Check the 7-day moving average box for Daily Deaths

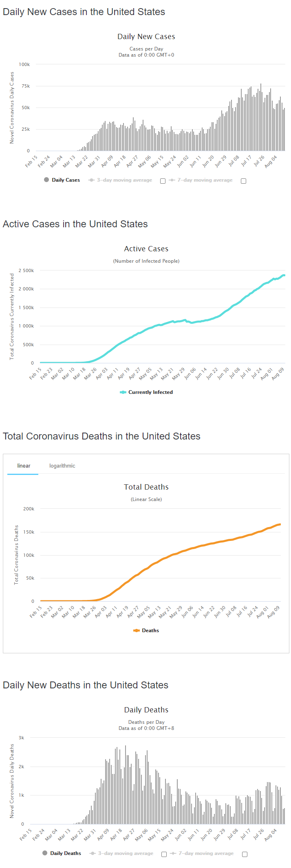[245, 855]
